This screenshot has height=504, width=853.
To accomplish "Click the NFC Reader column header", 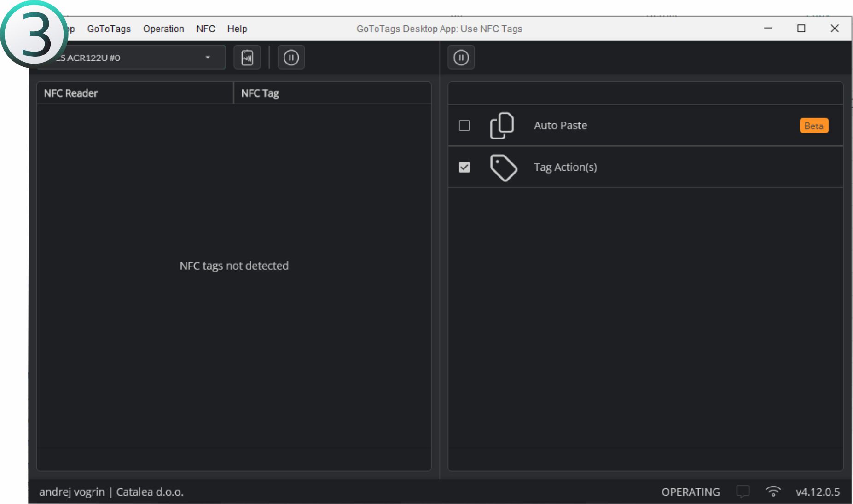I will [71, 93].
